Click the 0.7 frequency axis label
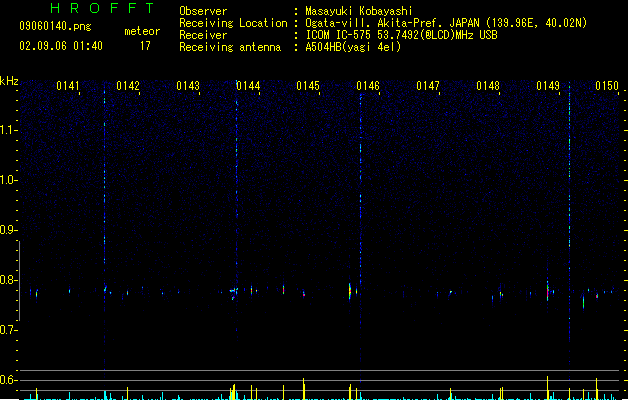 point(9,330)
